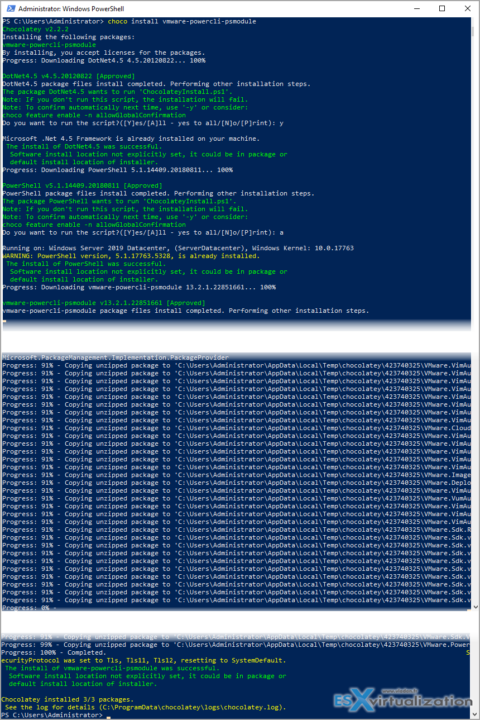Select the 'DotNet4.5 v4.5.20120822 [Approved]' line
This screenshot has width=480, height=720.
[x=68, y=76]
